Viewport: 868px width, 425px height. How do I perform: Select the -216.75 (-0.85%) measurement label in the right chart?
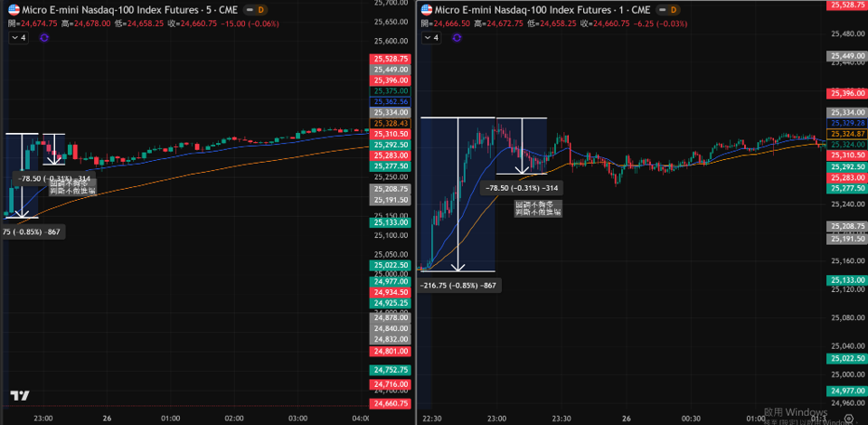click(458, 285)
